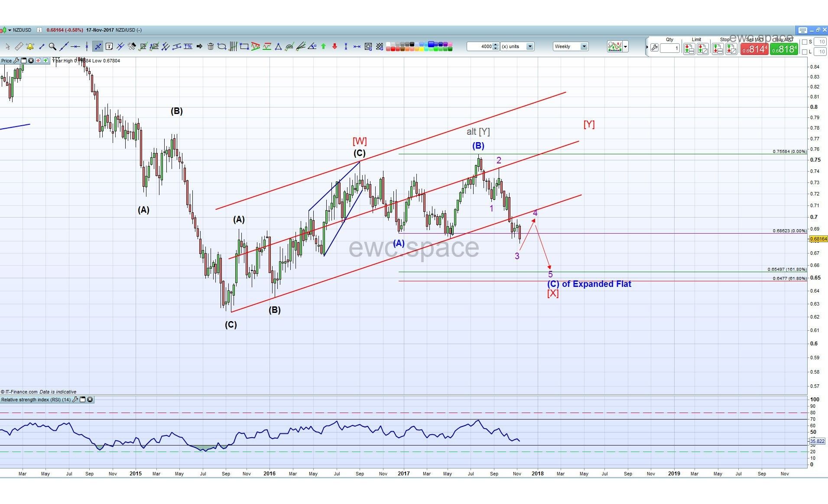Pick the rectangle drawing tool
This screenshot has width=828, height=504.
244,46
